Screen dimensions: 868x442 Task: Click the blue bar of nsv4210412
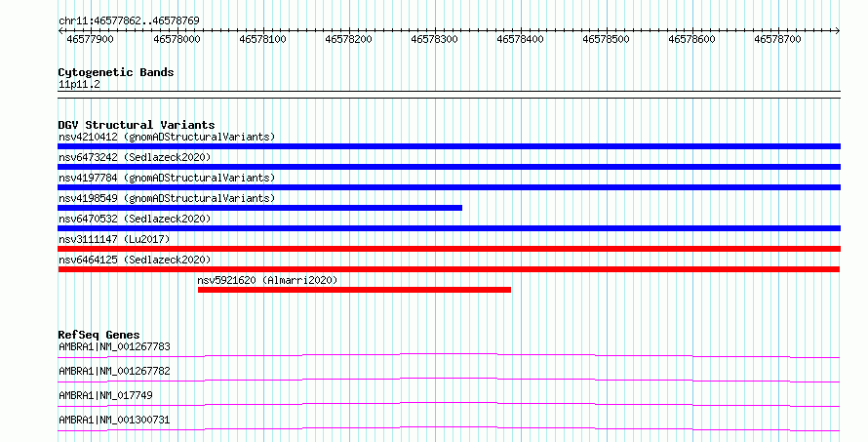click(449, 146)
